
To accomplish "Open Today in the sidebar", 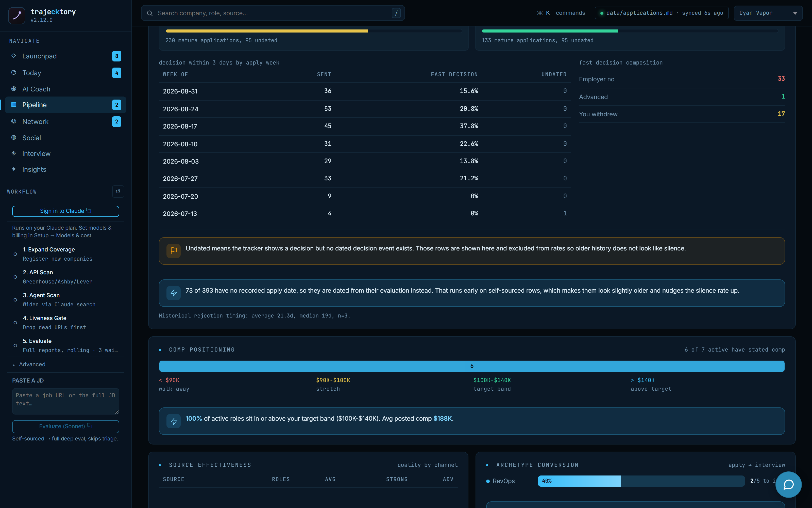I will [65, 73].
